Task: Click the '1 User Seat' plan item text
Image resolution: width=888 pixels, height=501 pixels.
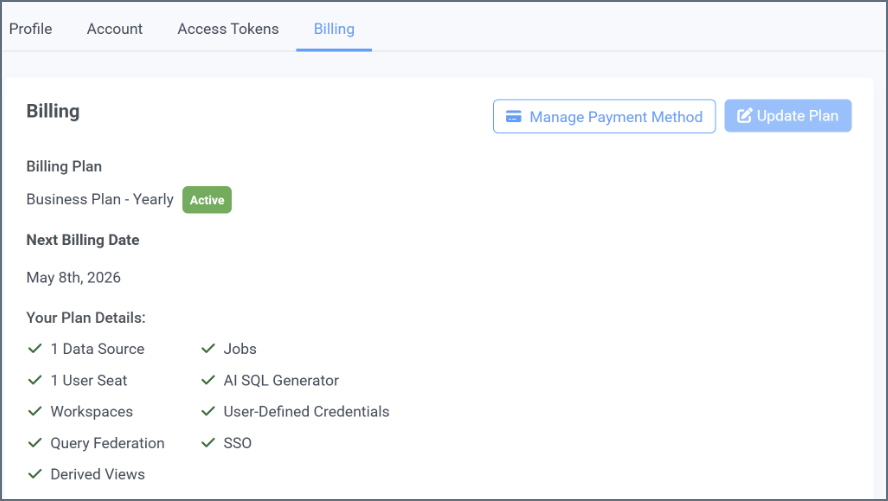Action: click(89, 380)
